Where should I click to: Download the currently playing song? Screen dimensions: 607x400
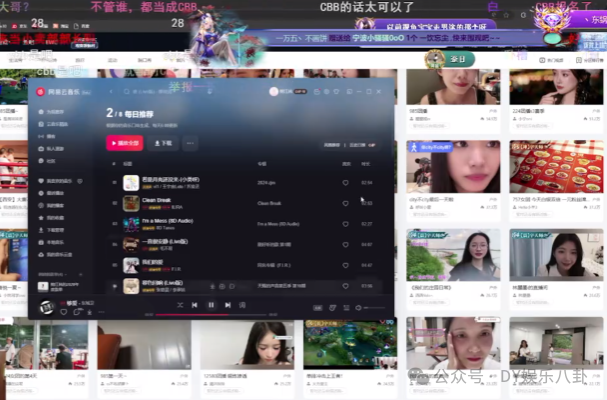click(90, 312)
